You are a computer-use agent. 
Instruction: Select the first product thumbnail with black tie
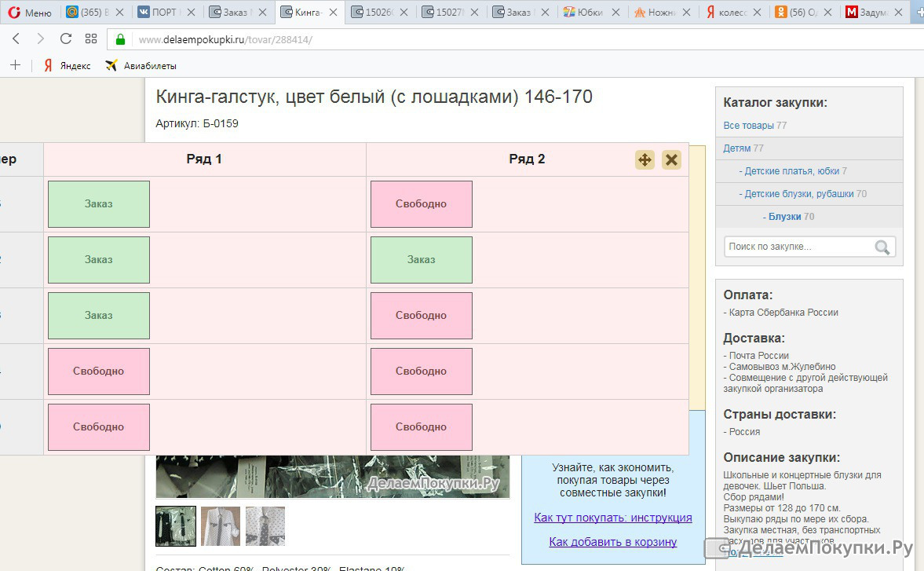176,526
